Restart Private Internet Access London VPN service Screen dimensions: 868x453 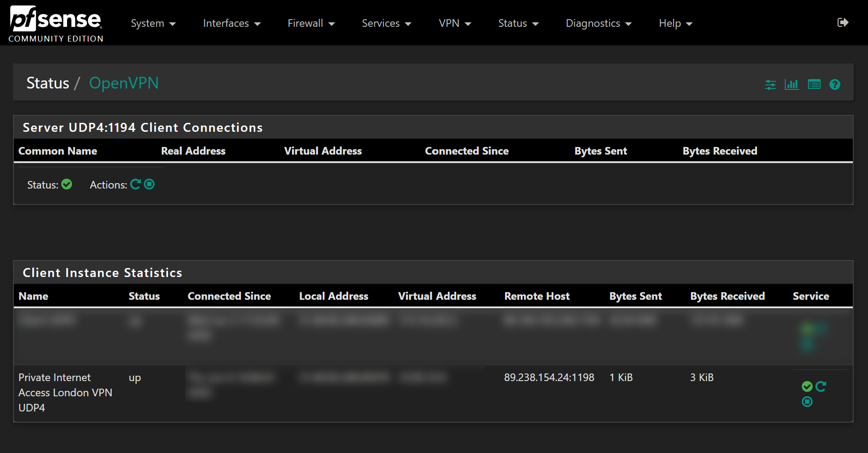821,386
